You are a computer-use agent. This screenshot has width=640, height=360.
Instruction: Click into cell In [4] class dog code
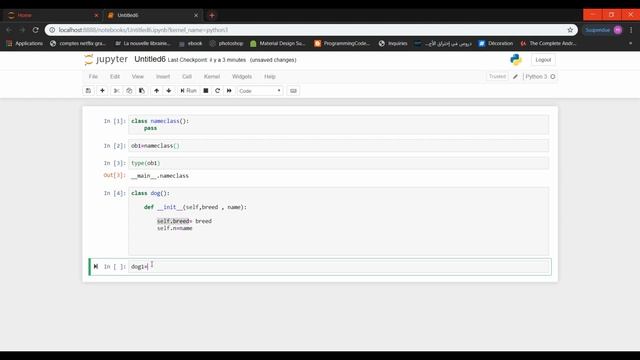pos(339,221)
